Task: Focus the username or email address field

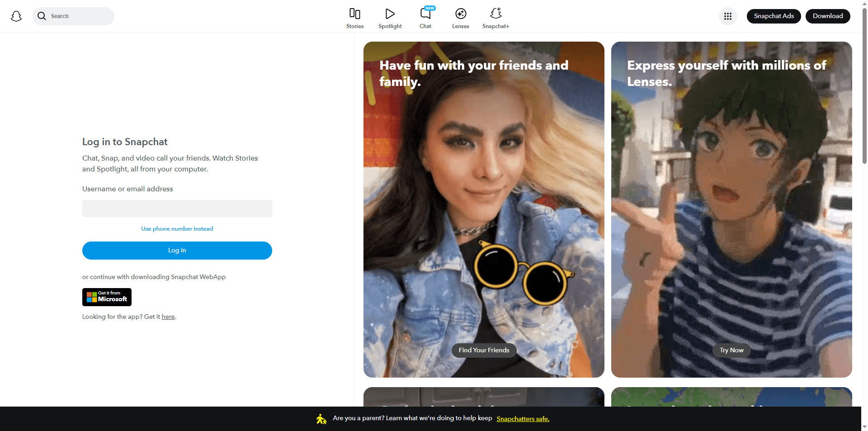Action: click(177, 208)
